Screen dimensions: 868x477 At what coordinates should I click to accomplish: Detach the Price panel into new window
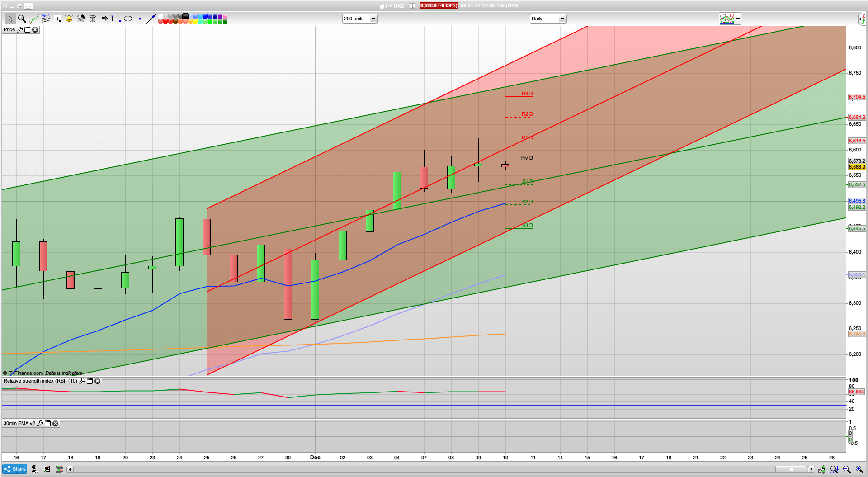(x=27, y=30)
